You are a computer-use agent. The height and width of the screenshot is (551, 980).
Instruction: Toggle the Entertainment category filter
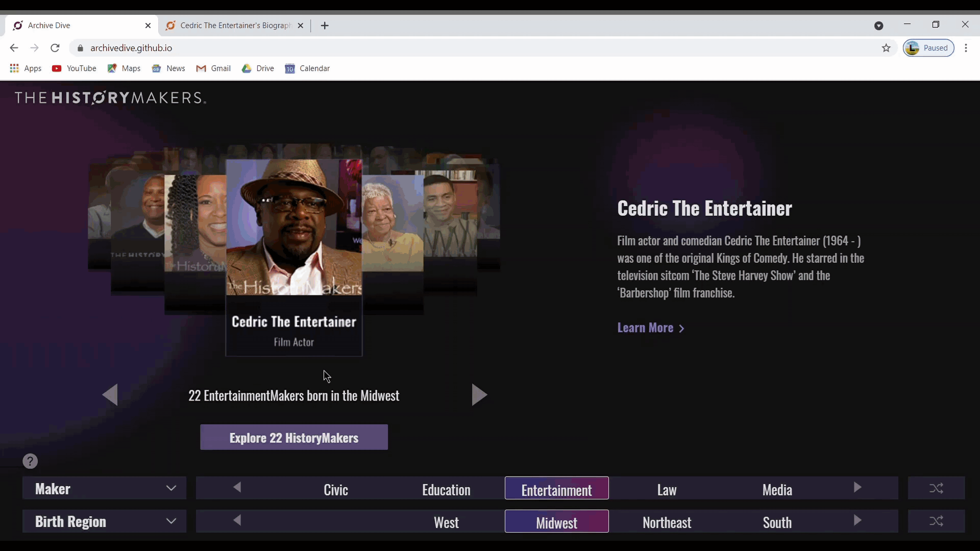(x=556, y=489)
